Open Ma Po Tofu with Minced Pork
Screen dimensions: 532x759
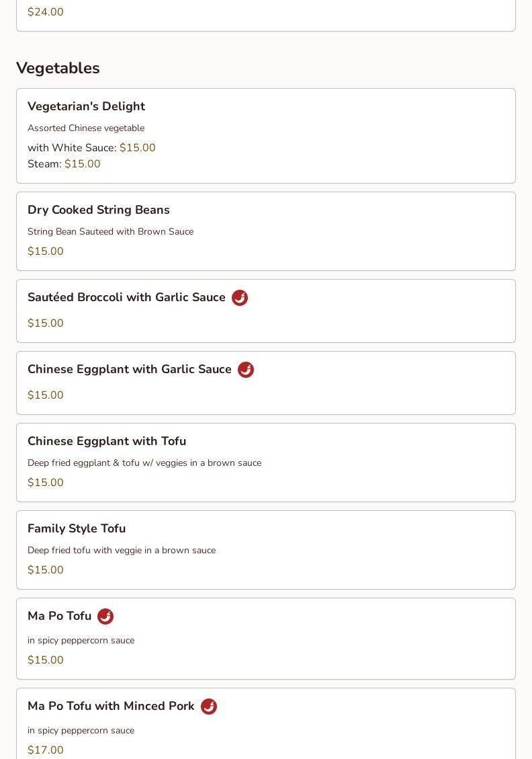[111, 706]
